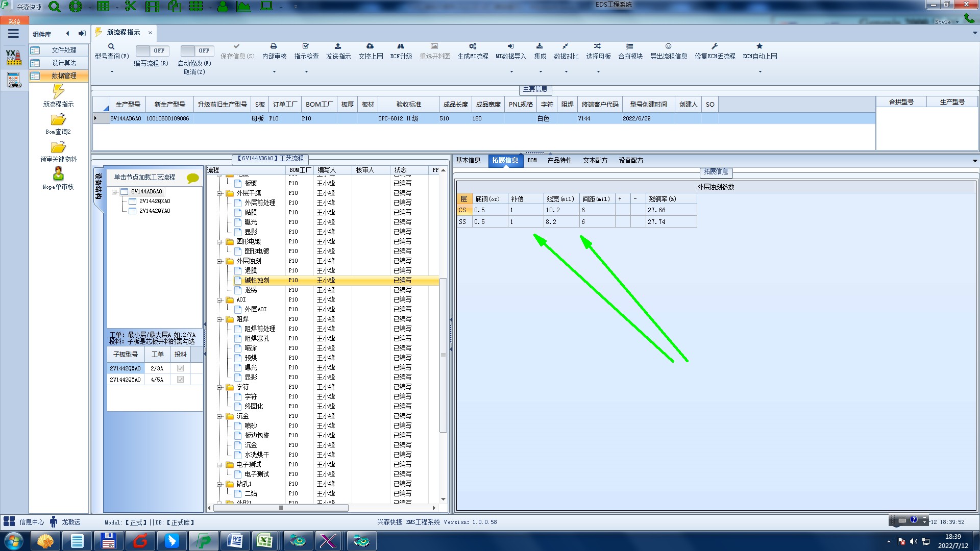Select 设计算法 in the component sidebar
Viewport: 980px width, 551px height.
pyautogui.click(x=64, y=63)
